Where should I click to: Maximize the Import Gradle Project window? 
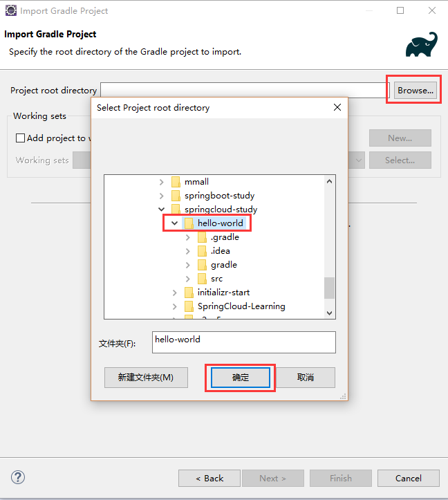[400, 10]
